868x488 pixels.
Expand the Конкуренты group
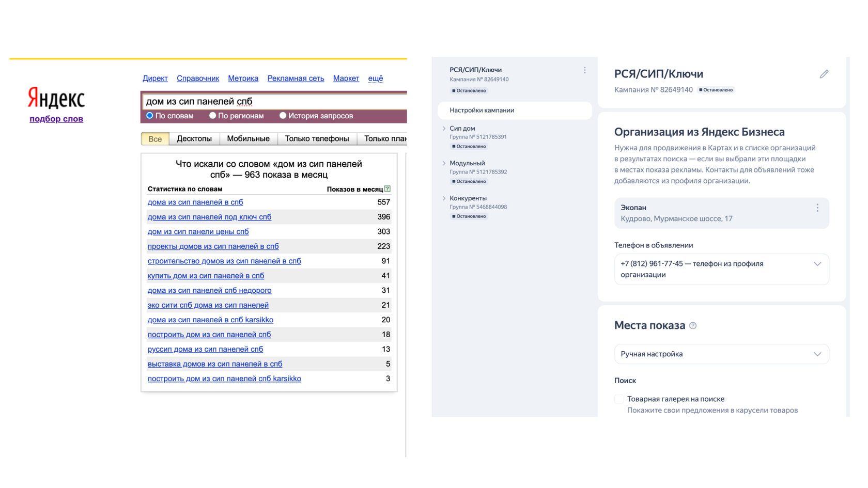[444, 198]
